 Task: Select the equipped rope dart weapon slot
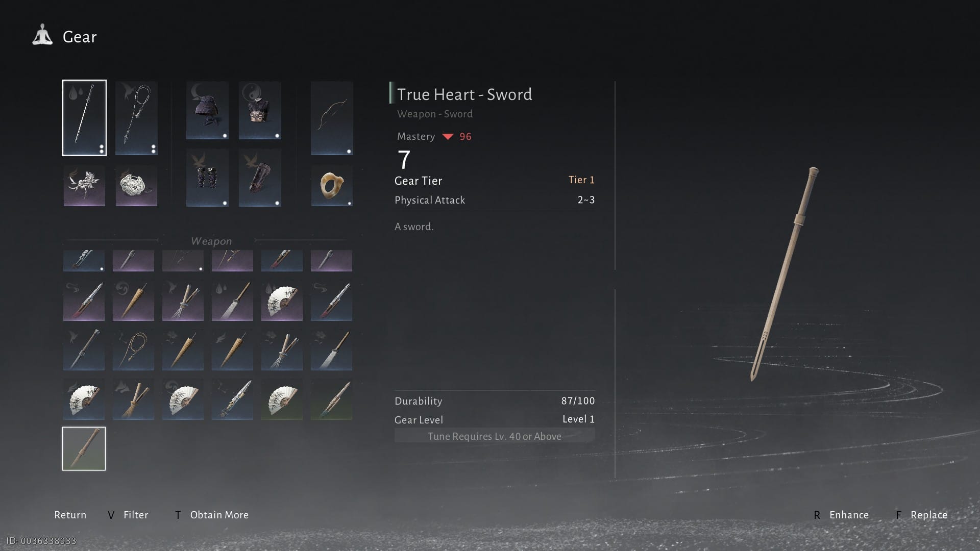point(136,118)
